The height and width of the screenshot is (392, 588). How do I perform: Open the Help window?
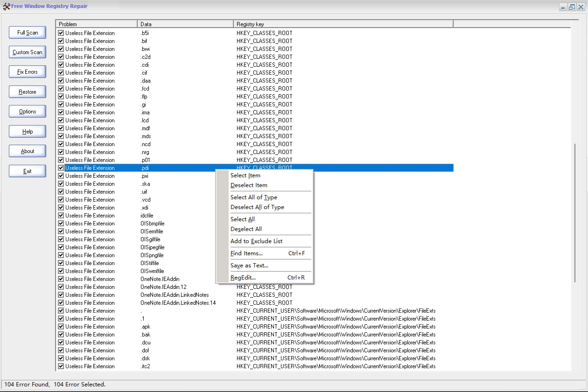[x=27, y=131]
